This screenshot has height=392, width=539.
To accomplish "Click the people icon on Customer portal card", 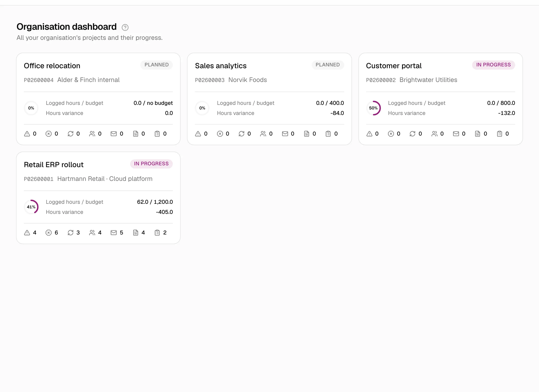I will (x=434, y=134).
